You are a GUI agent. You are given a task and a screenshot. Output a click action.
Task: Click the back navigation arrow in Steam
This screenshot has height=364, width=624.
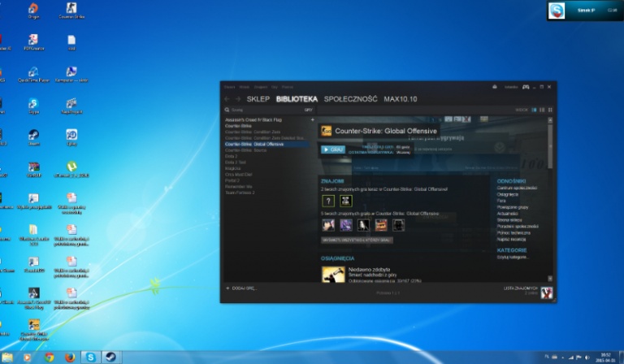coord(227,99)
